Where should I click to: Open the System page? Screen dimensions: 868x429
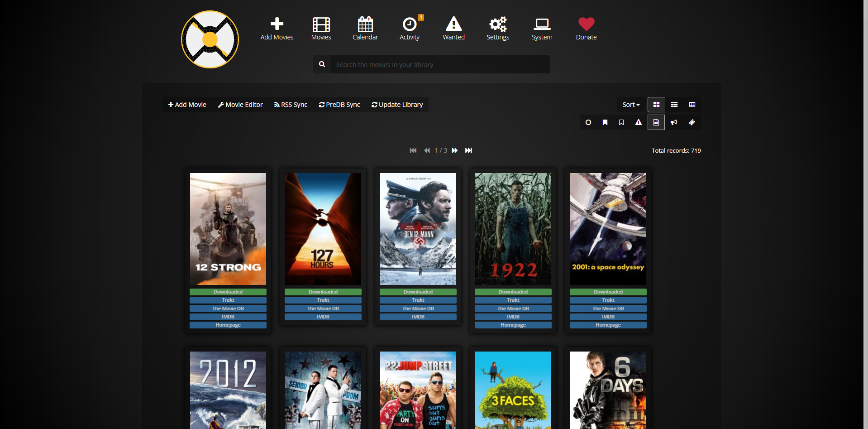pyautogui.click(x=542, y=29)
